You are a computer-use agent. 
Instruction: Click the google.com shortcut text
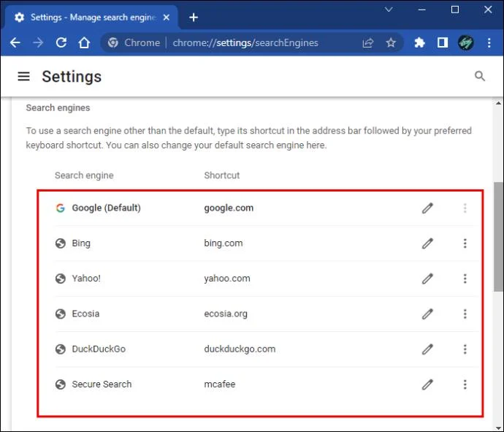229,208
